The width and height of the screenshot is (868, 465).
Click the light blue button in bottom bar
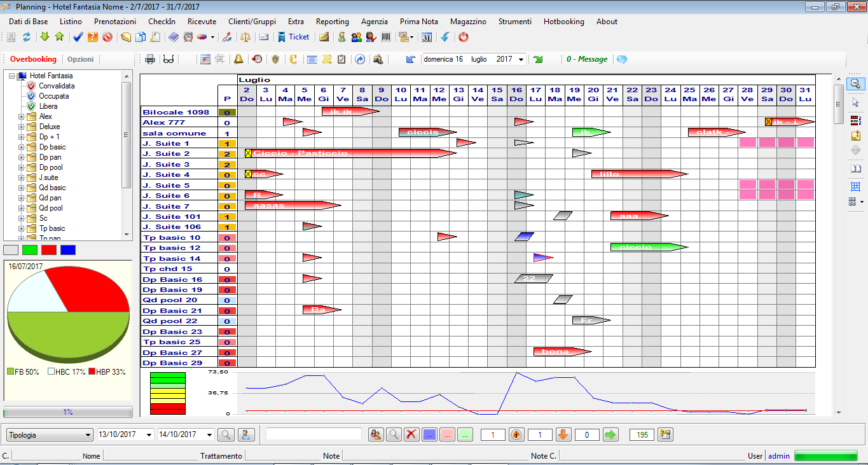pyautogui.click(x=429, y=434)
